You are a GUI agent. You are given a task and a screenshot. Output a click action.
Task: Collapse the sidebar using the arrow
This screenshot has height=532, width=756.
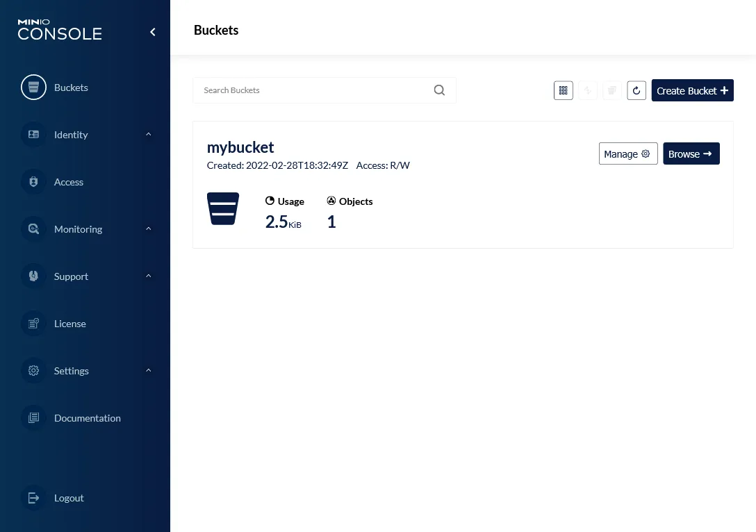pyautogui.click(x=153, y=32)
